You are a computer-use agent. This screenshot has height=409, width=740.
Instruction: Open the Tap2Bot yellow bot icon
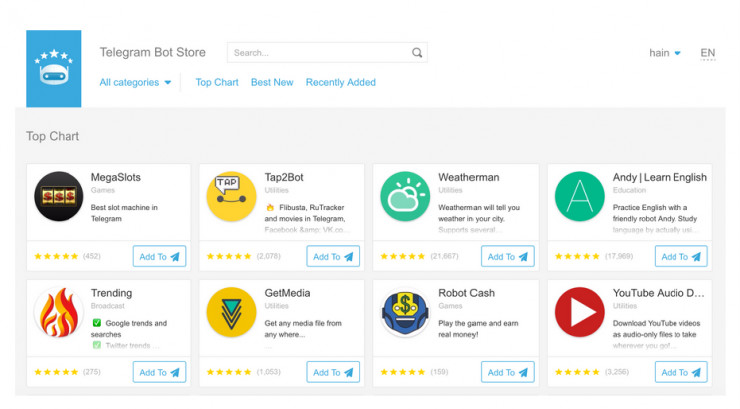pyautogui.click(x=232, y=197)
